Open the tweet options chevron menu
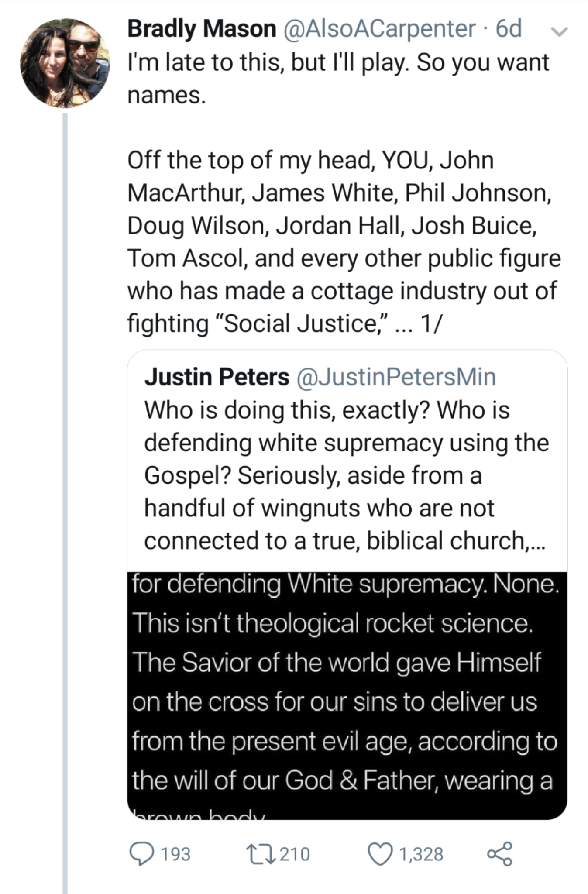 tap(559, 31)
